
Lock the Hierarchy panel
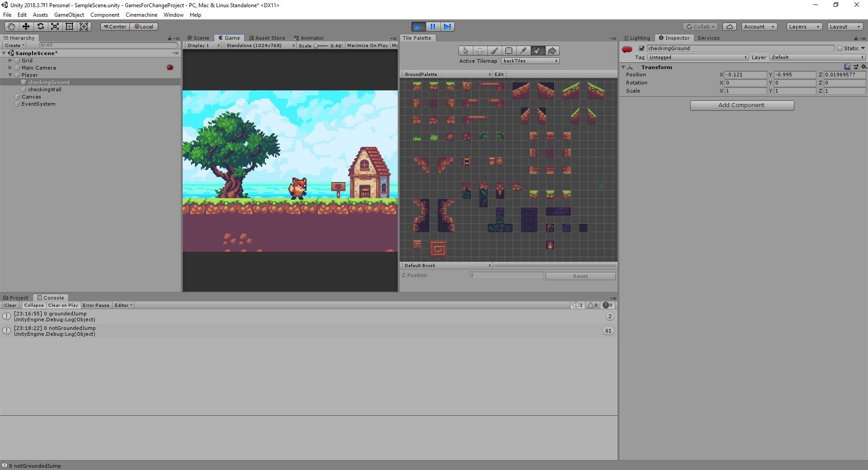tap(170, 38)
